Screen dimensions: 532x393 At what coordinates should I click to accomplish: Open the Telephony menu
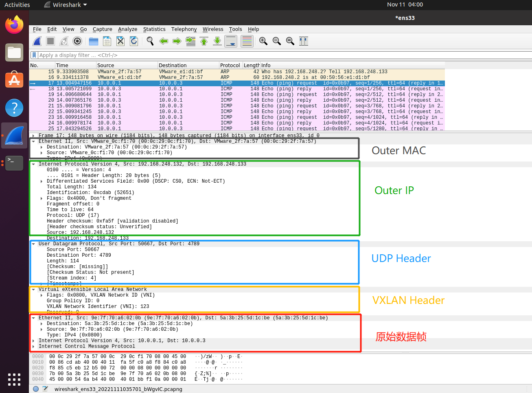(184, 29)
